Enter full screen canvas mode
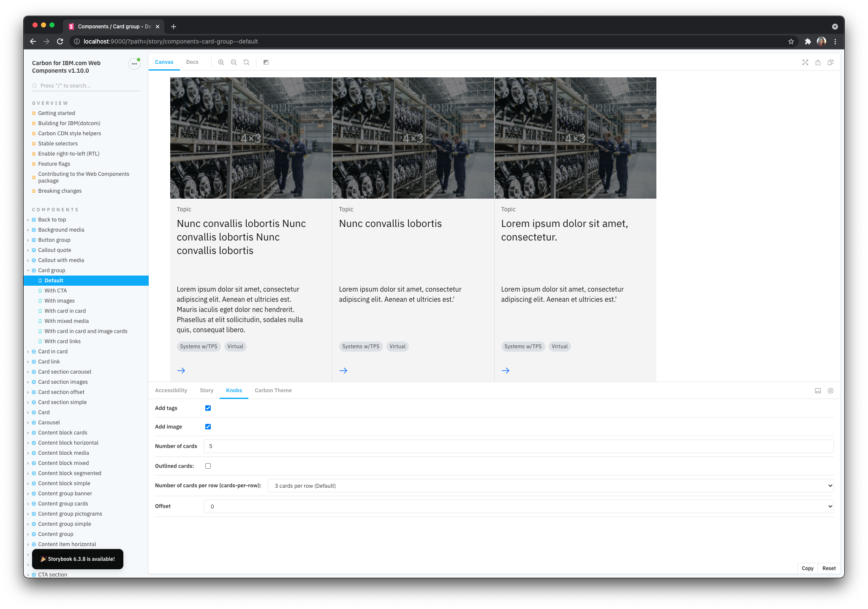The height and width of the screenshot is (609, 868). tap(805, 62)
